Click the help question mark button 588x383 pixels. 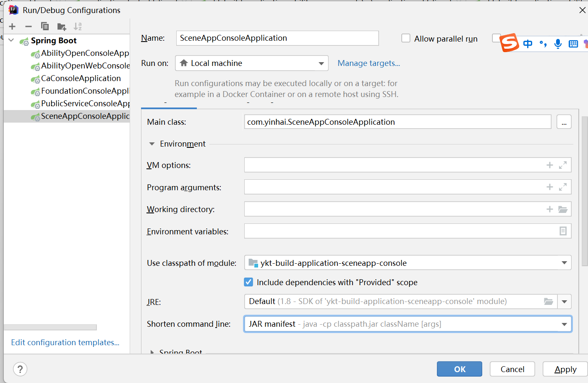click(20, 369)
